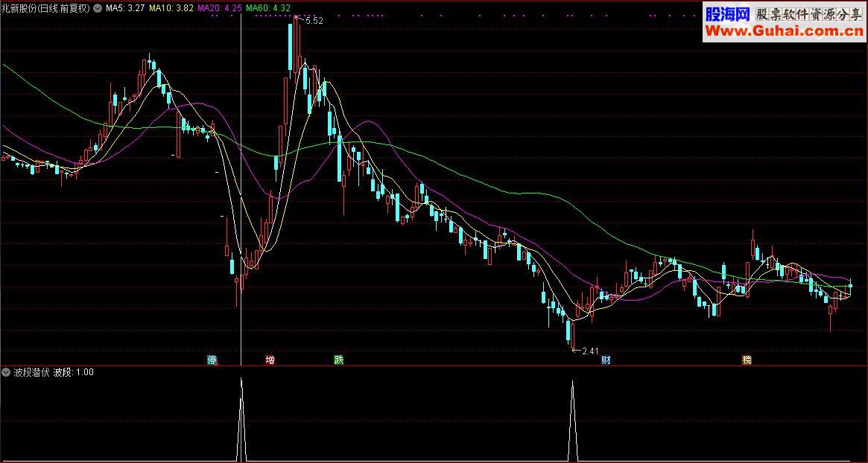Expand the 波段潜伏 indicator dropdown arrow

pyautogui.click(x=7, y=372)
